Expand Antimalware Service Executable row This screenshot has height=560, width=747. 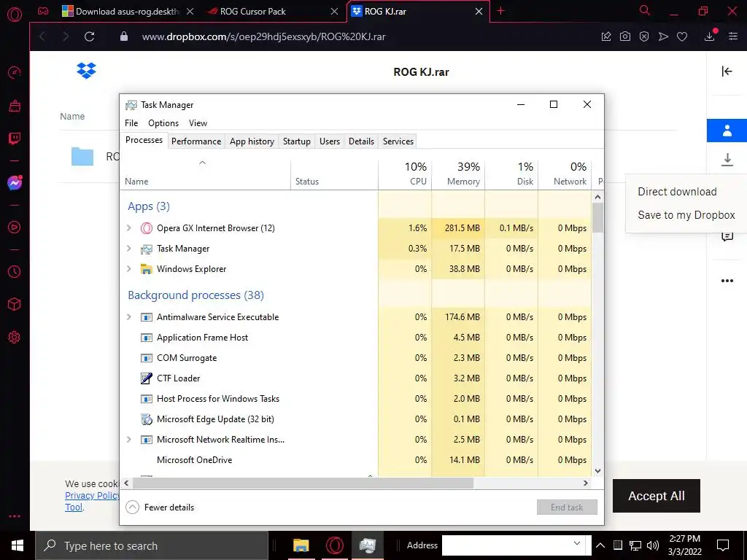click(x=128, y=317)
